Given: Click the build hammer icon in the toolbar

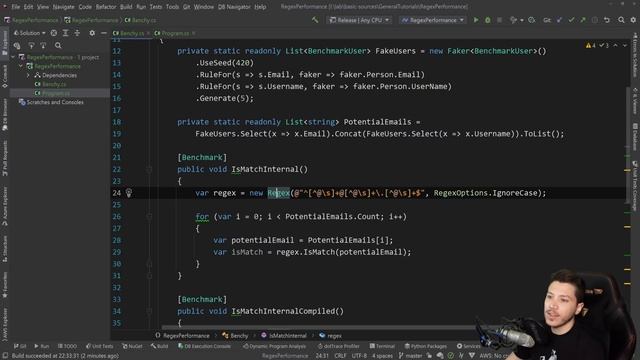Looking at the screenshot, I should [315, 20].
